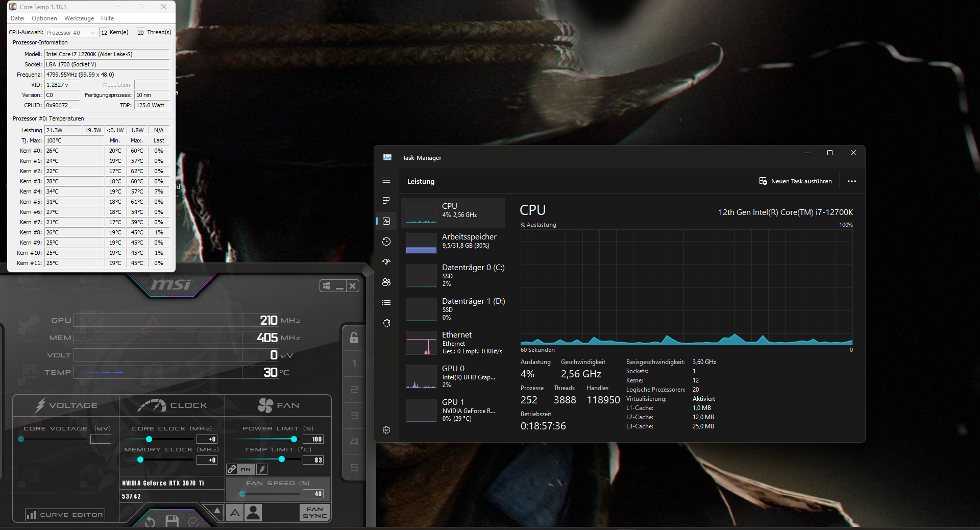
Task: Minimize the MSI Afterburner window
Action: (339, 286)
